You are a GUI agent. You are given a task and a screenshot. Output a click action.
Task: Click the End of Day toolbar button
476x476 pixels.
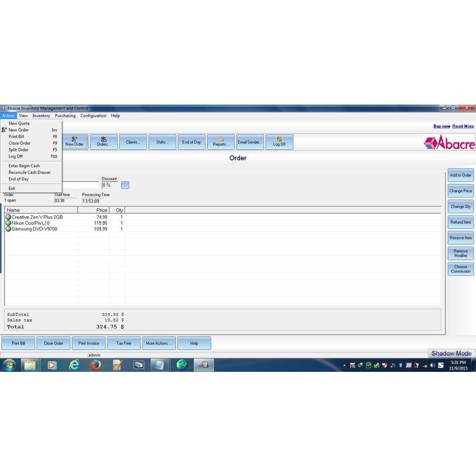[192, 142]
